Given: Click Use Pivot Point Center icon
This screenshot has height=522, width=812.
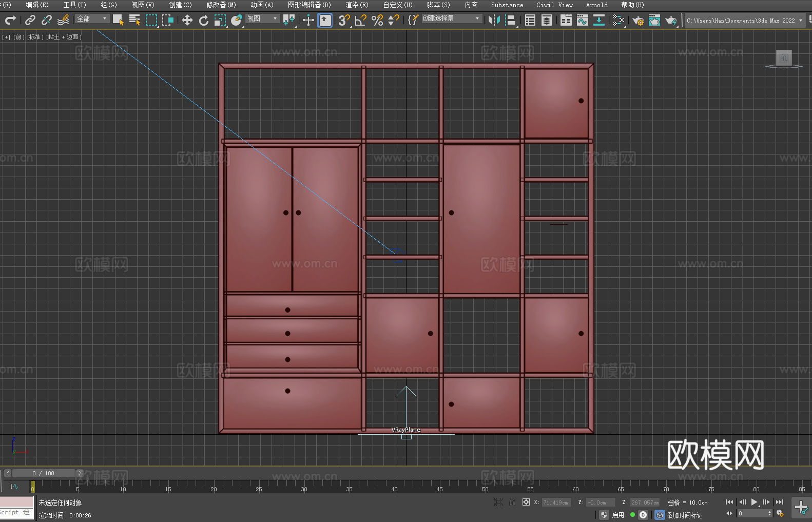Looking at the screenshot, I should [x=289, y=20].
